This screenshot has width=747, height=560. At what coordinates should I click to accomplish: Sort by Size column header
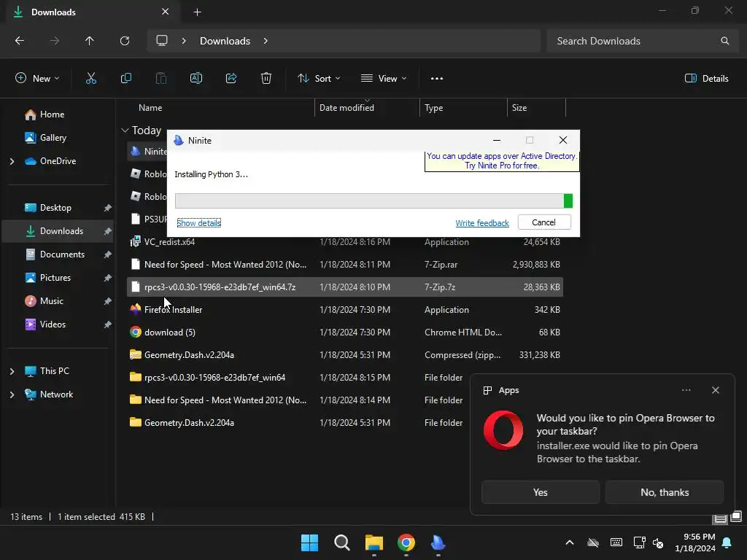click(536, 108)
